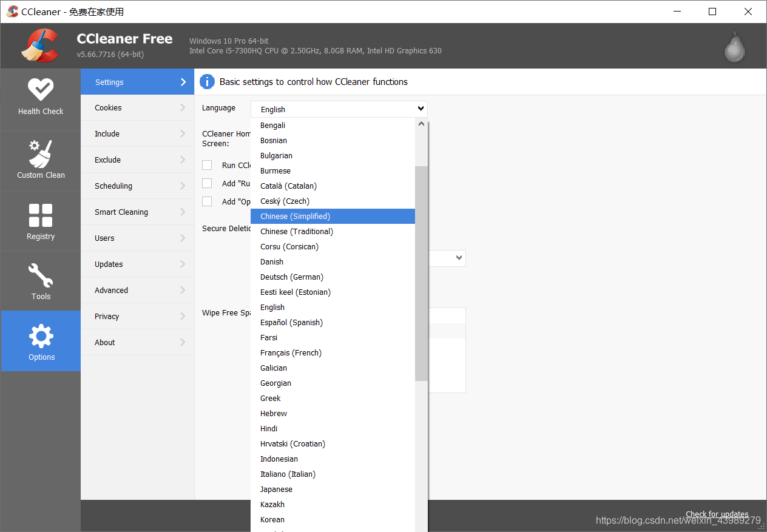Image resolution: width=767 pixels, height=532 pixels.
Task: Choose Català (Catalan) language
Action: (333, 186)
